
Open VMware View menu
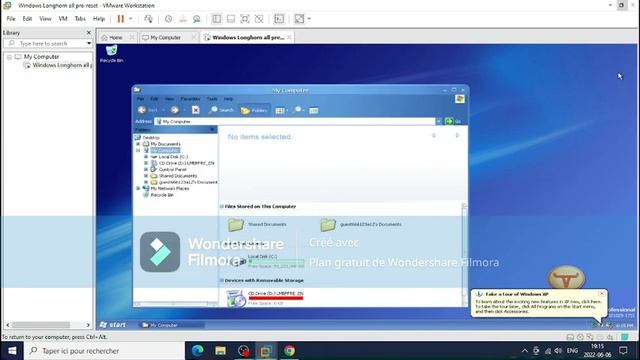45,19
